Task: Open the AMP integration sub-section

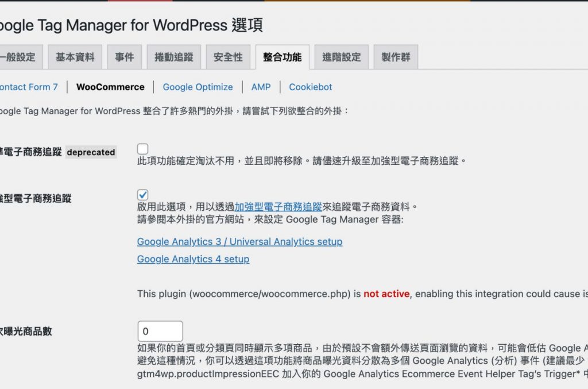Action: [261, 87]
